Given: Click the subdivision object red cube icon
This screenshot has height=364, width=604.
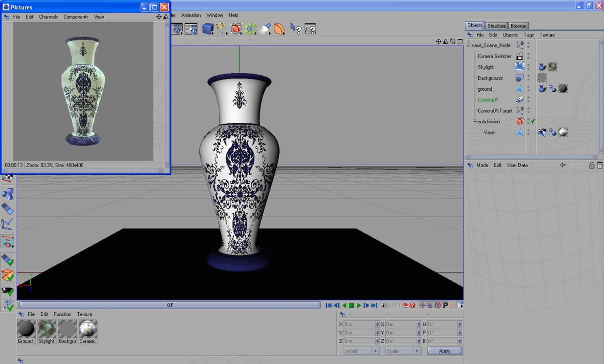Looking at the screenshot, I should [x=520, y=121].
